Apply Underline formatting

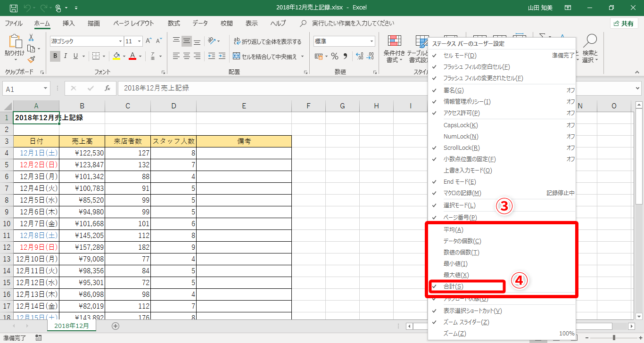[x=75, y=57]
